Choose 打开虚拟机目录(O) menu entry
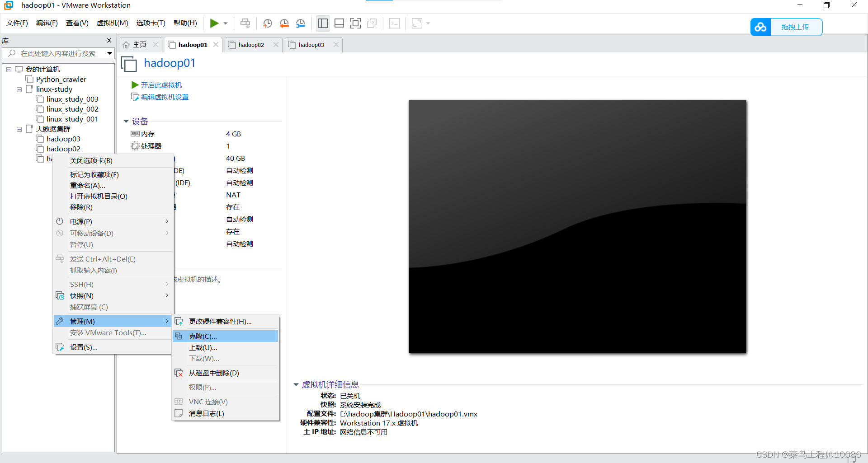Screen dimensions: 868x463 pos(113,196)
